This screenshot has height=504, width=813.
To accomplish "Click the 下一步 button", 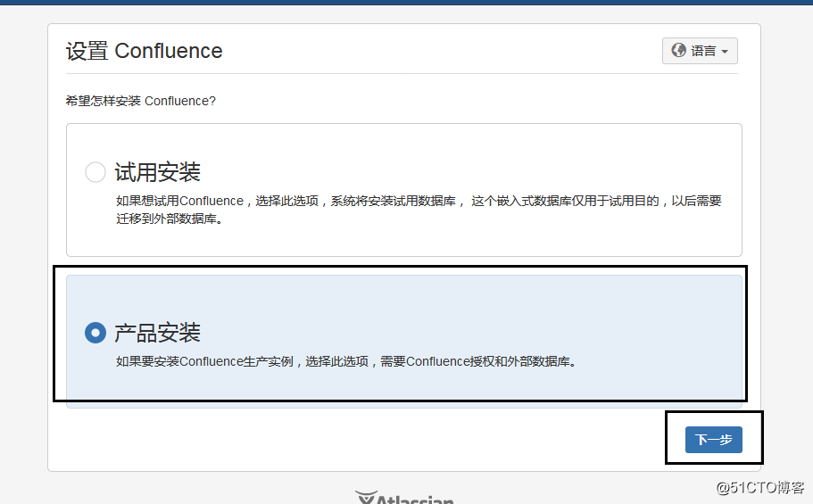I will click(x=713, y=440).
